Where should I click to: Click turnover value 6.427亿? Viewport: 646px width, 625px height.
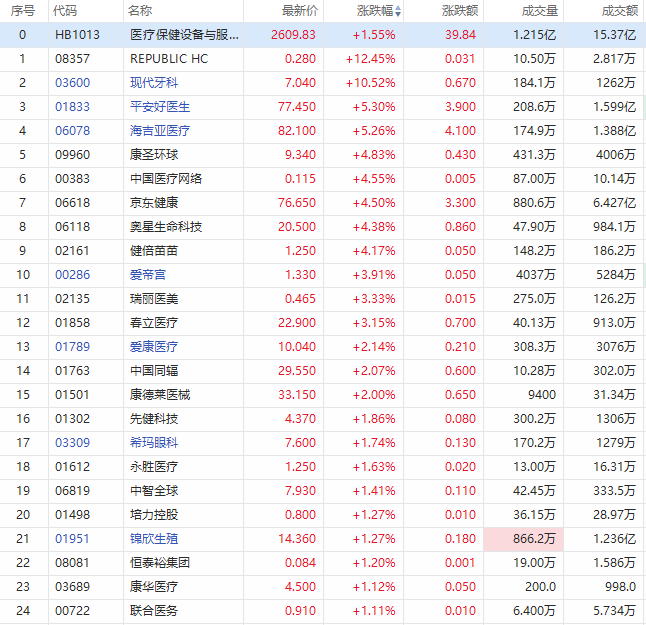pyautogui.click(x=615, y=203)
